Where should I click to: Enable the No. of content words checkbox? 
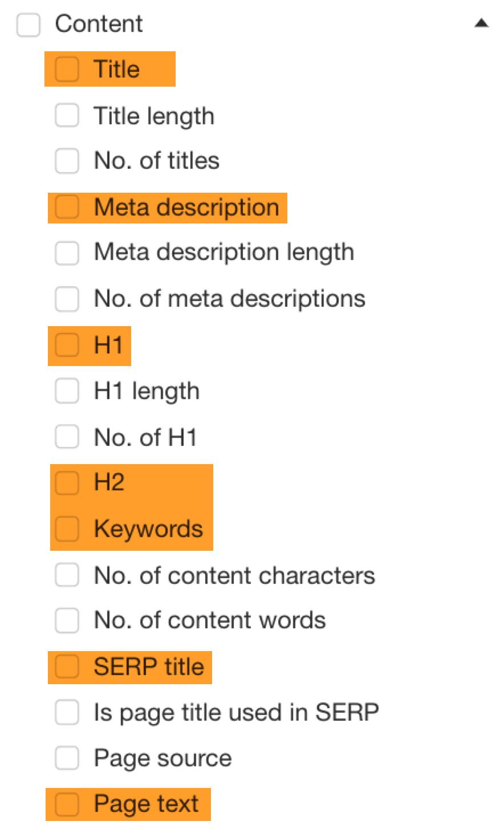coord(67,620)
